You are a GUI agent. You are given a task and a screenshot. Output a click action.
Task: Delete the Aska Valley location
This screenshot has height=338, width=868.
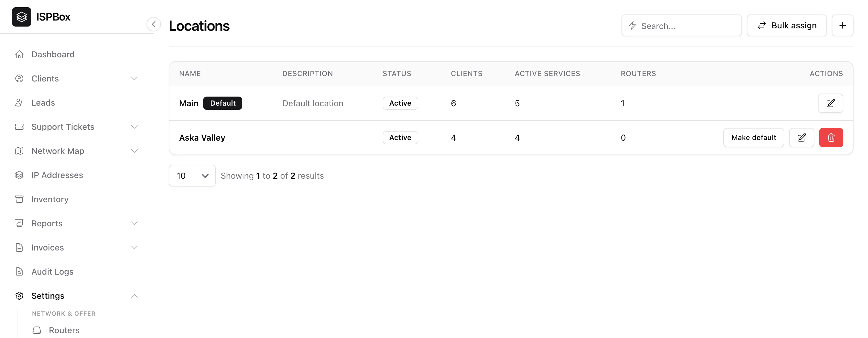[831, 138]
